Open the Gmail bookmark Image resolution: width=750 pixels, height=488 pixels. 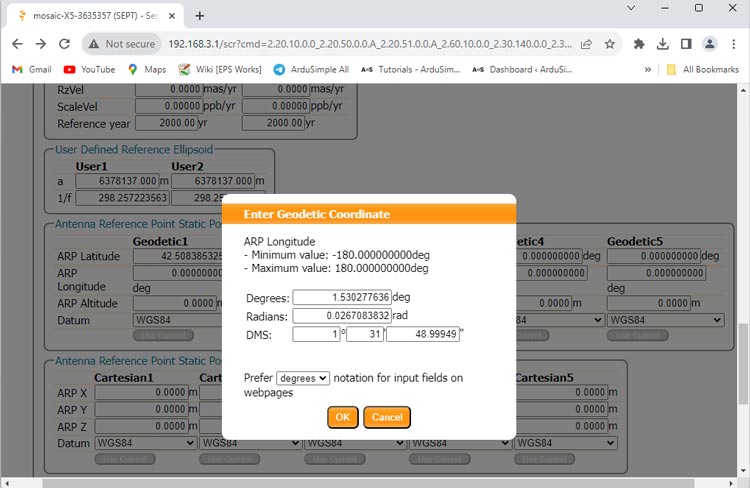click(x=31, y=69)
